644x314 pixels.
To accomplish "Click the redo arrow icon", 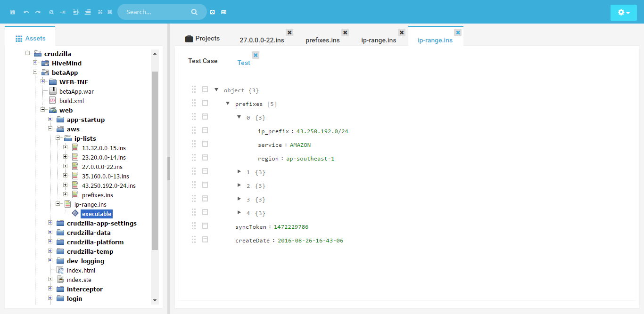I will pos(38,12).
